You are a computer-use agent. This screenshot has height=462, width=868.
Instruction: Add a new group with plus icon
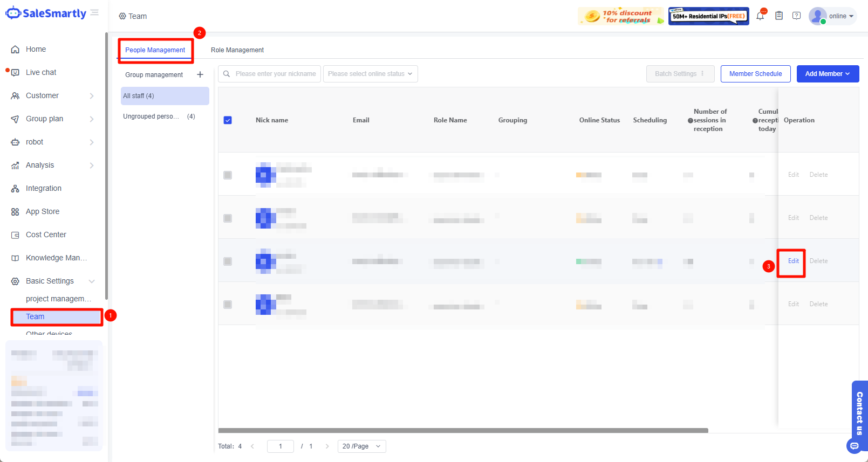click(200, 75)
